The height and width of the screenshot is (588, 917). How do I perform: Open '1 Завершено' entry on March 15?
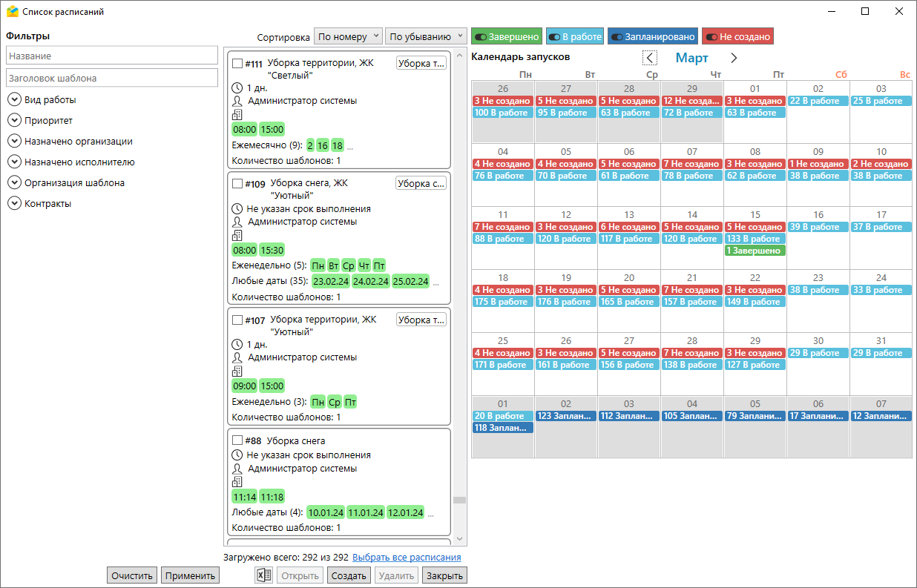pos(755,251)
